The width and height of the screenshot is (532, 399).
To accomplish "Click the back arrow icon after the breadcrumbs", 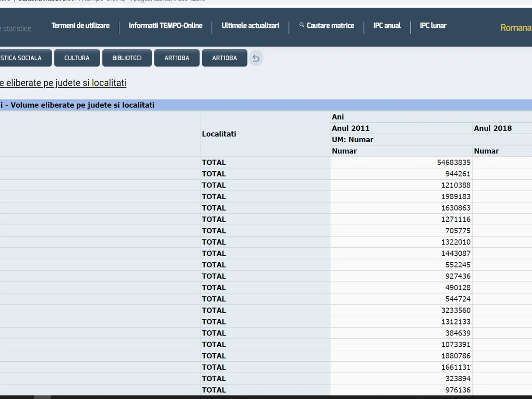I will 256,58.
